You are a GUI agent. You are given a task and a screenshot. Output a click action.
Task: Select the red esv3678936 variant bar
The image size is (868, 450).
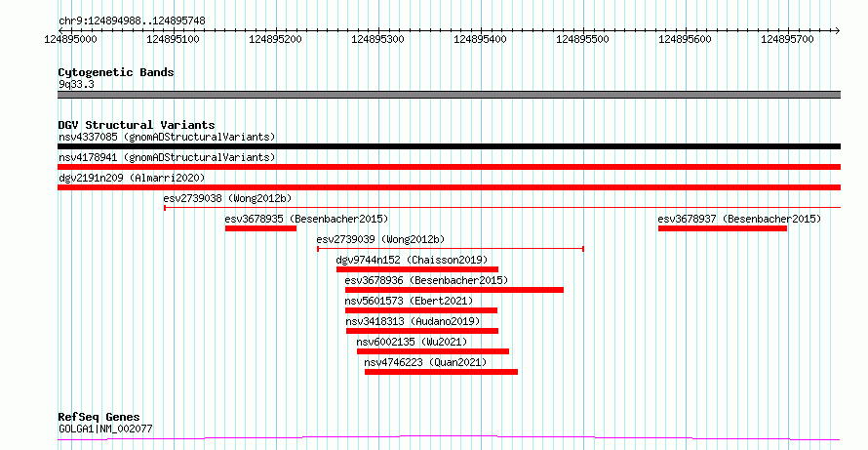454,290
